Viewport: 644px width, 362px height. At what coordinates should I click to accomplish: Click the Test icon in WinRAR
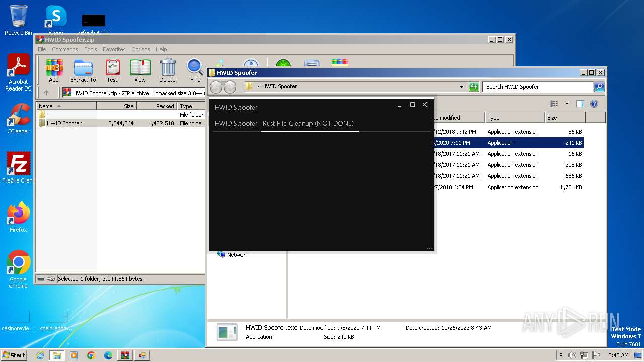tap(112, 71)
